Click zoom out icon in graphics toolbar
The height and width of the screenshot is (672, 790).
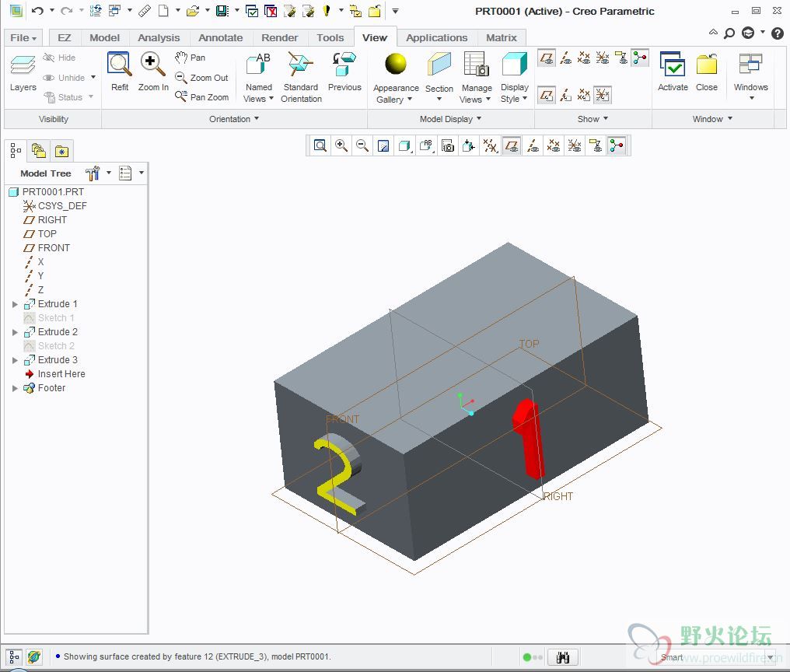(x=362, y=145)
